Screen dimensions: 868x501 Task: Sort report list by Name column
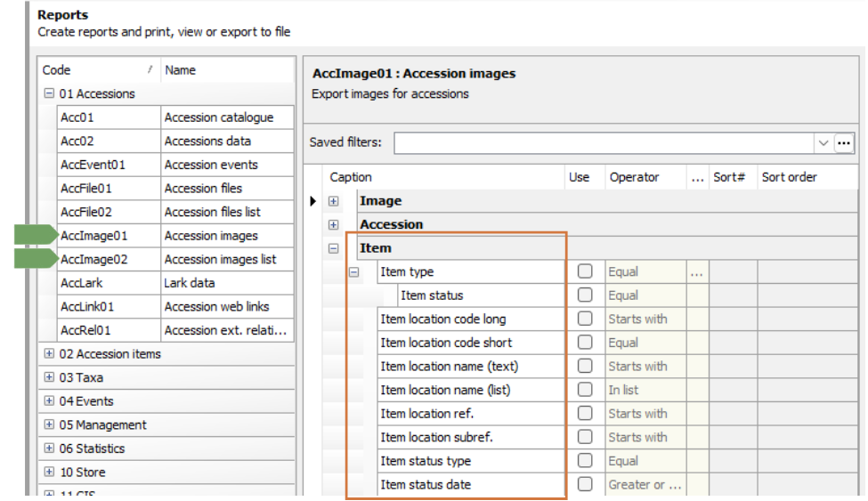[x=227, y=70]
